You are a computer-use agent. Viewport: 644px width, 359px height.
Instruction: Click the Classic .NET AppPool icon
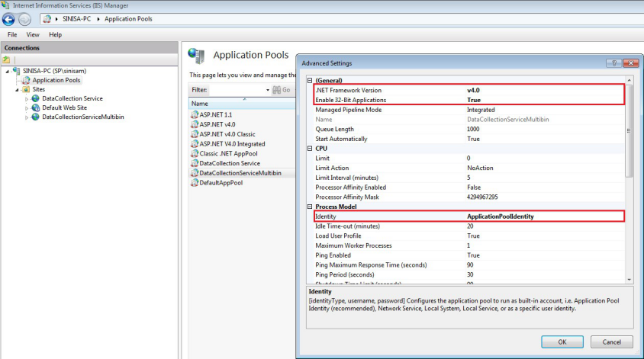[195, 153]
